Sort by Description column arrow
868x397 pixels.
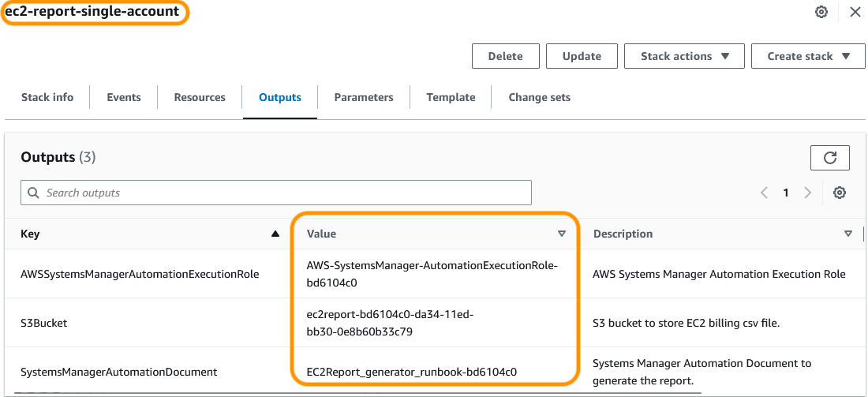(x=848, y=234)
